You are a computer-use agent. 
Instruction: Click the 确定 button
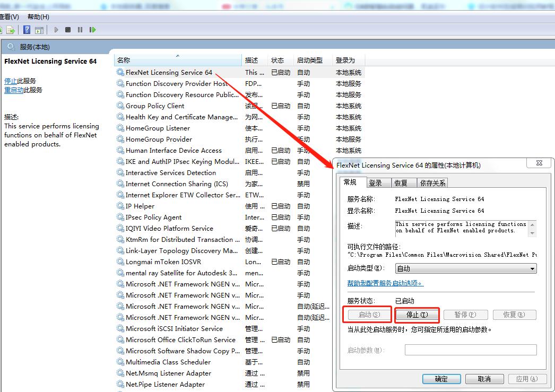(x=441, y=379)
